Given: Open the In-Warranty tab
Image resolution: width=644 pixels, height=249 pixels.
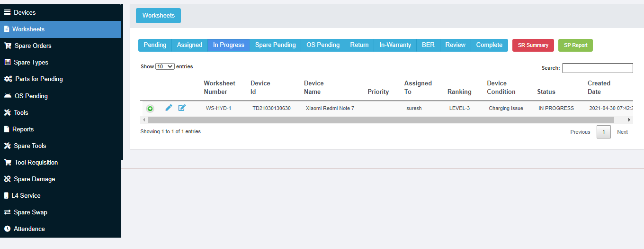Looking at the screenshot, I should point(395,45).
